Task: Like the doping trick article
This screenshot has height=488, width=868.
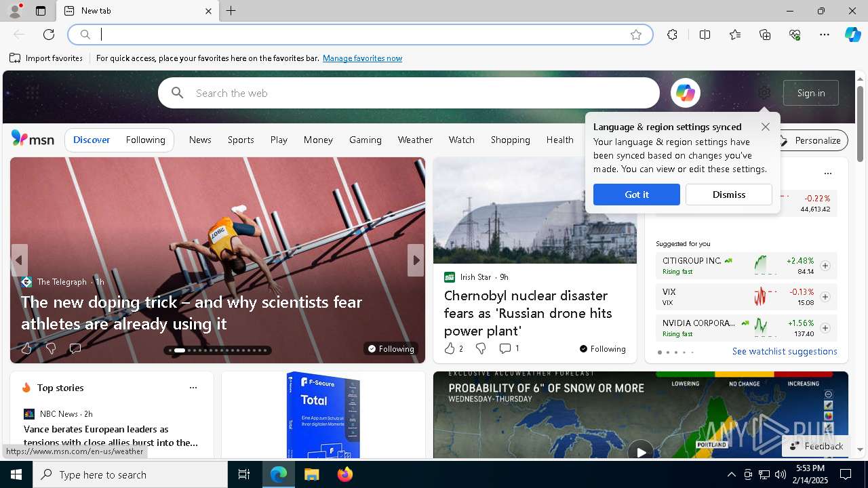Action: coord(26,348)
